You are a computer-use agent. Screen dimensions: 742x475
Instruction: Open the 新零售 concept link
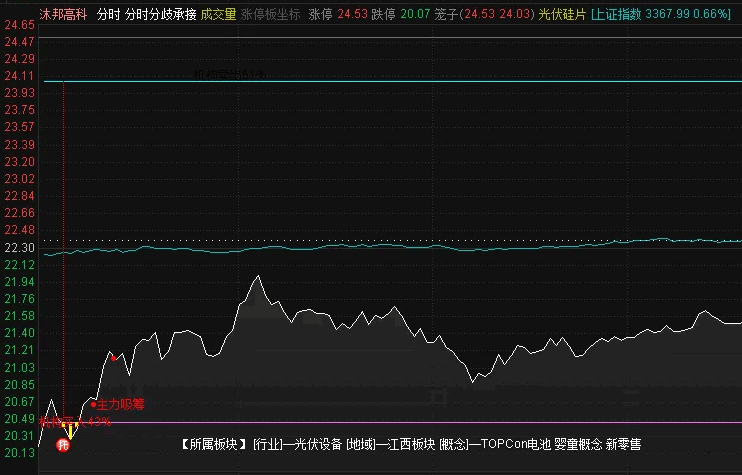click(x=624, y=444)
